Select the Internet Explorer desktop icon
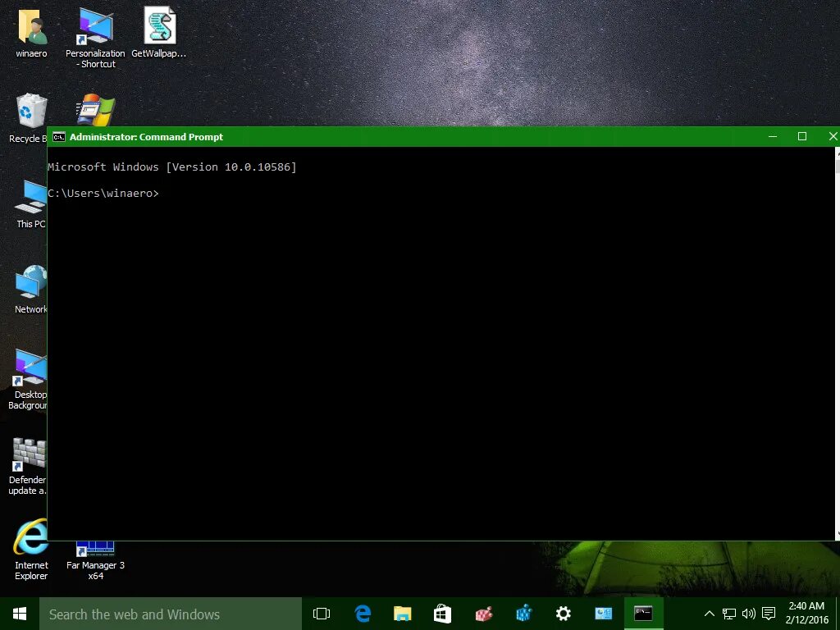This screenshot has width=840, height=630. (31, 536)
